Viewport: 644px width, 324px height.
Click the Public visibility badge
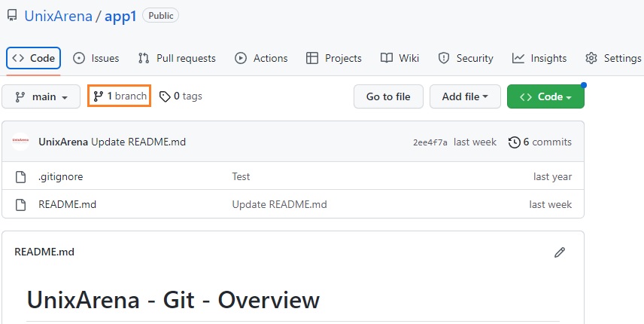point(160,16)
